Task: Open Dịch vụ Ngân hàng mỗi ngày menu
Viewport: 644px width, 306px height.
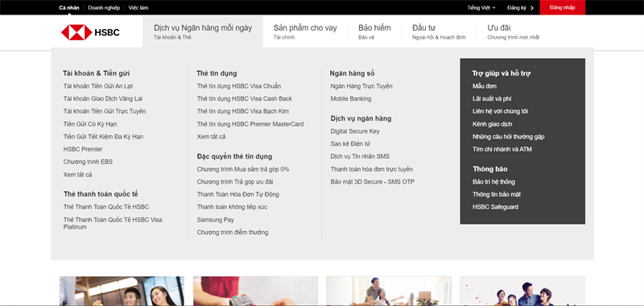Action: tap(203, 31)
